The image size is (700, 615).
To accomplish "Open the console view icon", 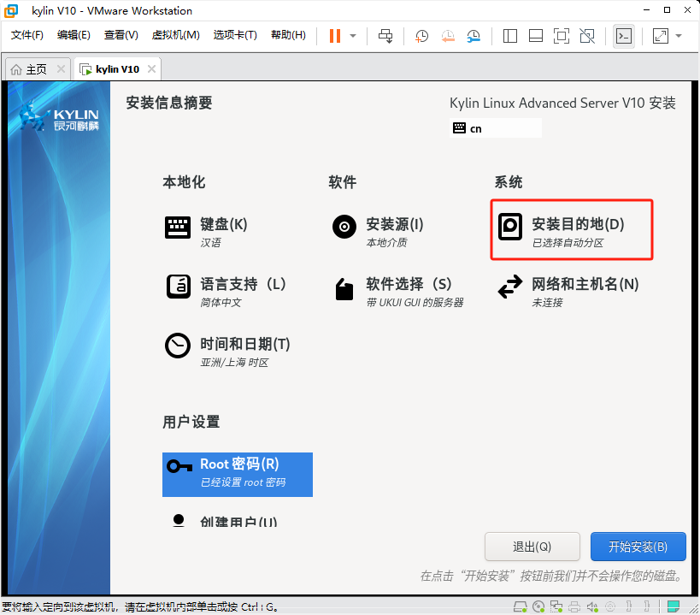I will pos(624,36).
